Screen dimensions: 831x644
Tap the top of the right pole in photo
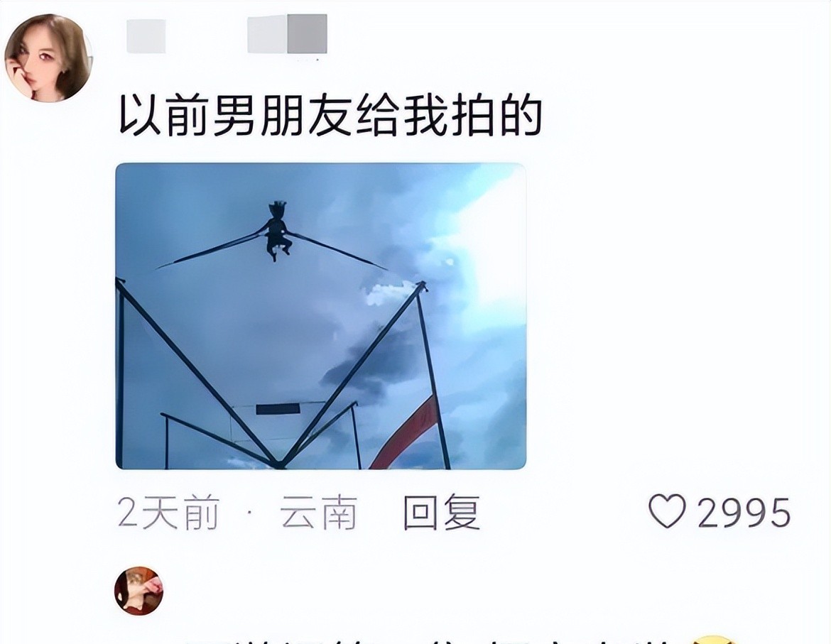point(421,287)
